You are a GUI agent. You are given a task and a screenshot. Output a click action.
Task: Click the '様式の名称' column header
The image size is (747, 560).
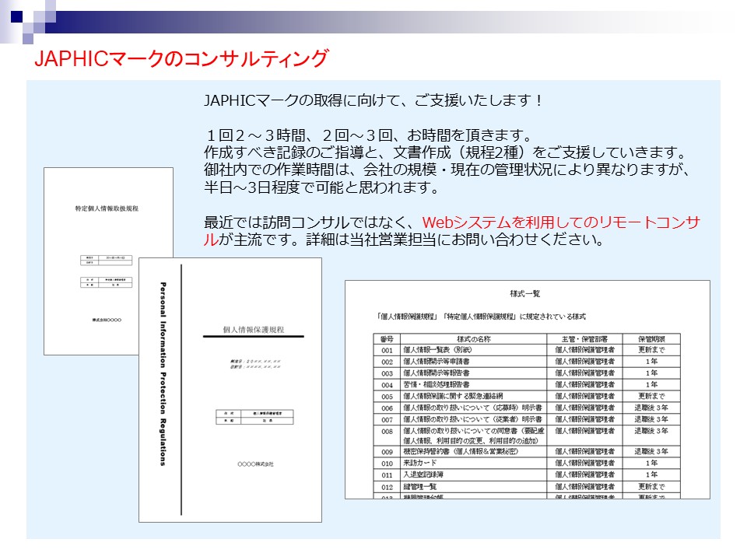pyautogui.click(x=474, y=339)
